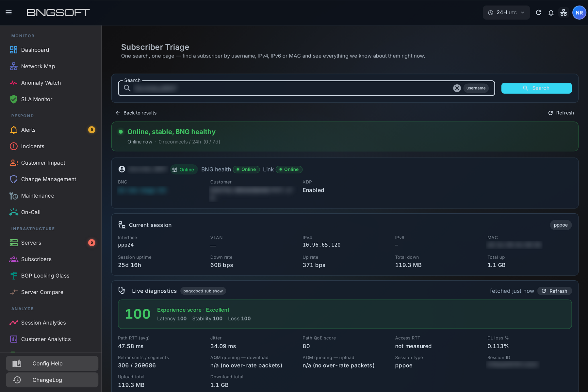Click Retransmits value 306 / 269686
Viewport: 588px width, 392px height.
coord(137,366)
